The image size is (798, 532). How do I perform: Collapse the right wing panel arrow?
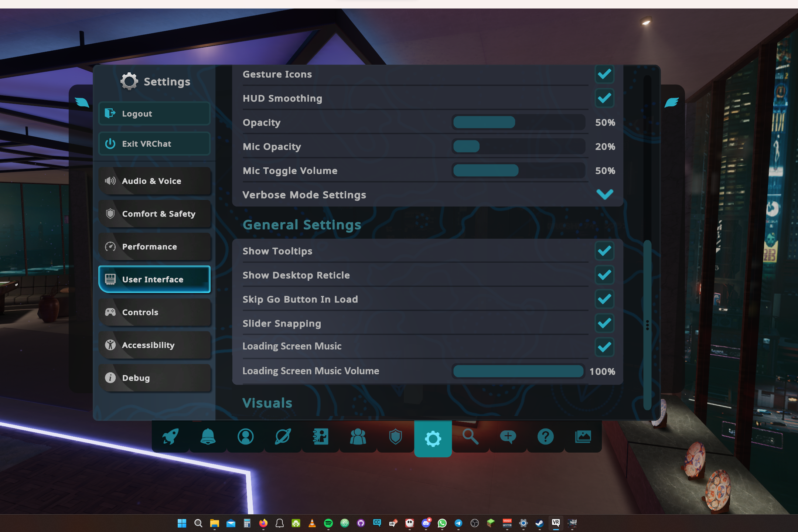tap(671, 102)
